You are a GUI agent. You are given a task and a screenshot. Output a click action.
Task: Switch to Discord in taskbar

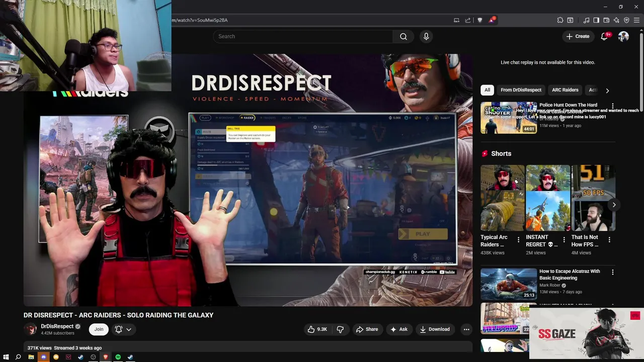(x=43, y=357)
